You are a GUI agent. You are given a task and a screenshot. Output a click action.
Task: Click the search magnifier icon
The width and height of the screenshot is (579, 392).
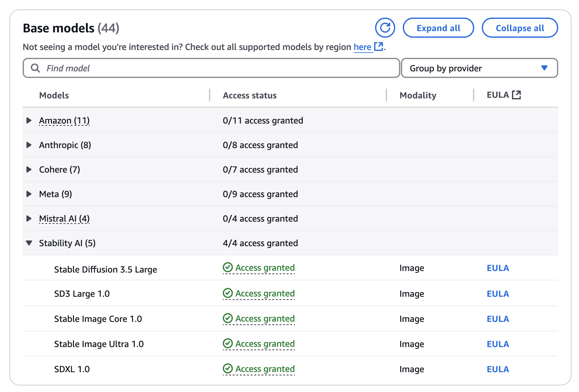click(36, 68)
